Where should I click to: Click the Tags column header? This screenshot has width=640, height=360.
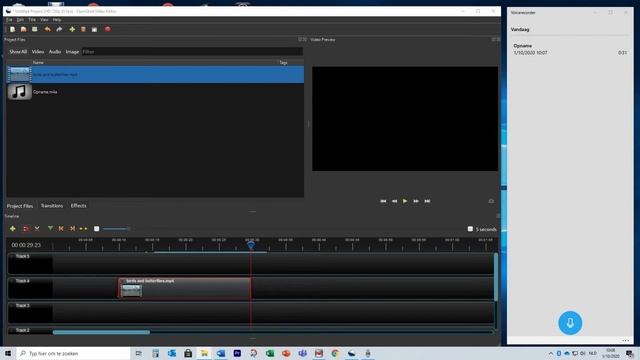pos(283,62)
